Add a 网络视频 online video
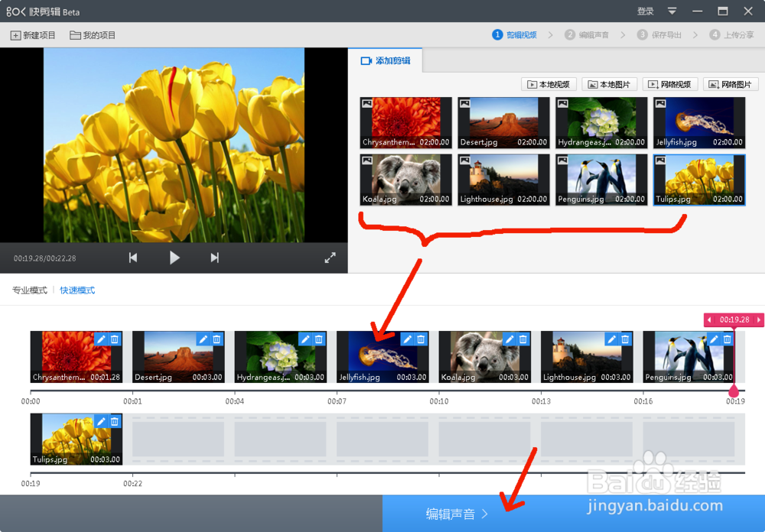The image size is (765, 532). (x=670, y=84)
